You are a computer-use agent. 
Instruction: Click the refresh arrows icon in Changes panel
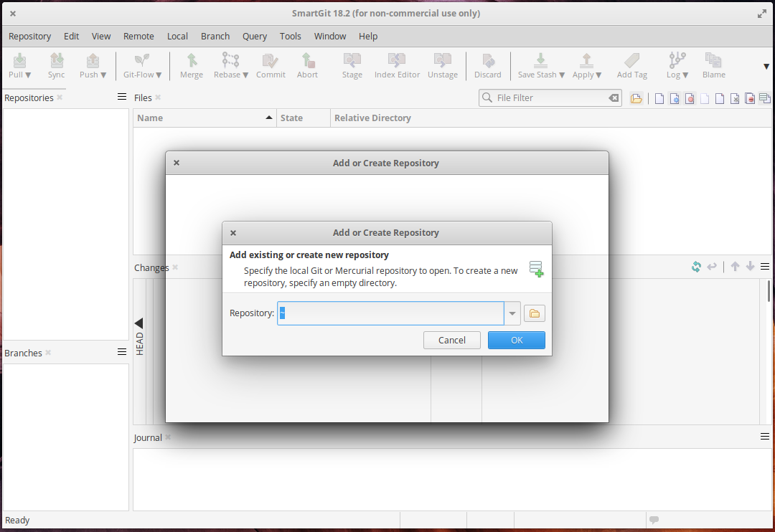coord(696,267)
